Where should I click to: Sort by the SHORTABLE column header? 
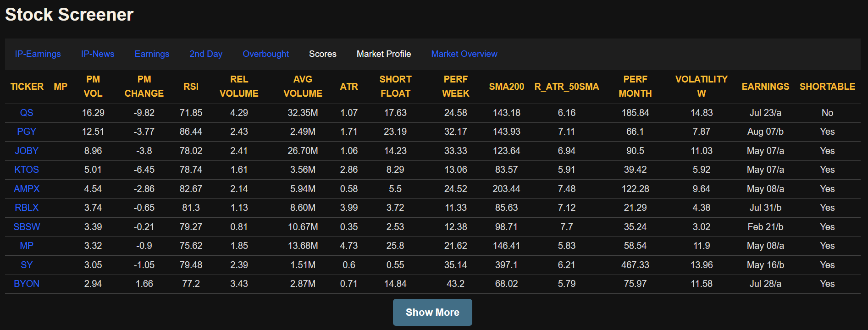827,87
